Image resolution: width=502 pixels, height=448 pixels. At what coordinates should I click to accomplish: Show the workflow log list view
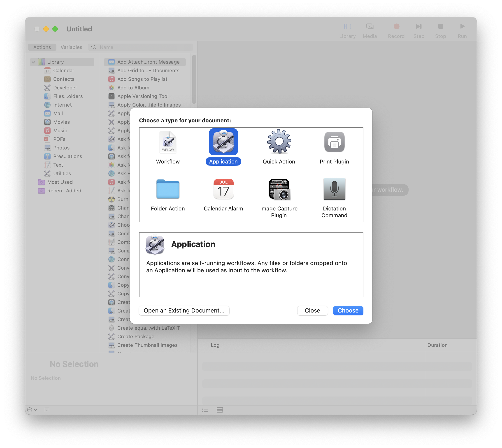pyautogui.click(x=205, y=410)
